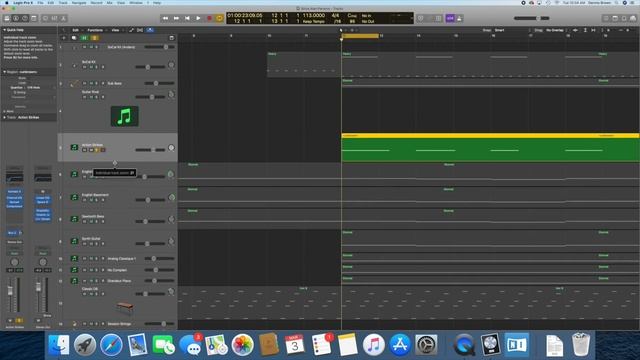The image size is (640, 360).
Task: Select the green Action Strikes region
Action: click(x=490, y=147)
